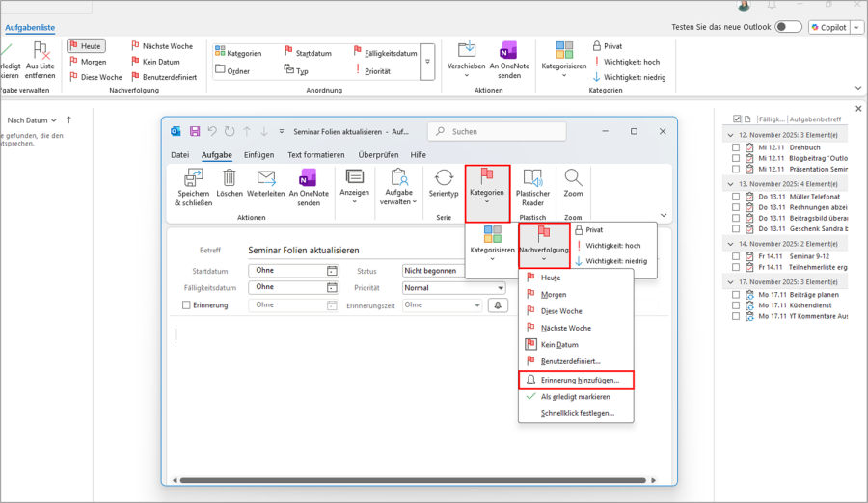Collapse the 13. November 2025 group
Viewport: 868px width, 503px height.
[730, 184]
